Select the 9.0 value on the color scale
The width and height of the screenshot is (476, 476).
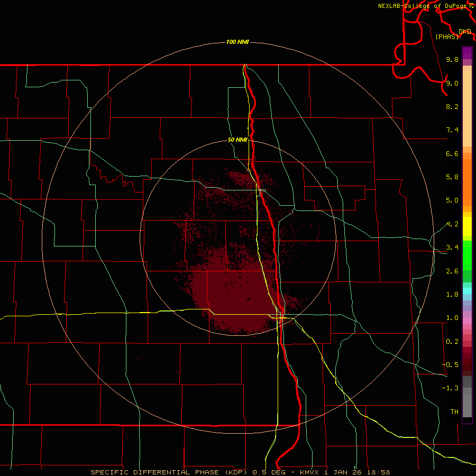(452, 84)
